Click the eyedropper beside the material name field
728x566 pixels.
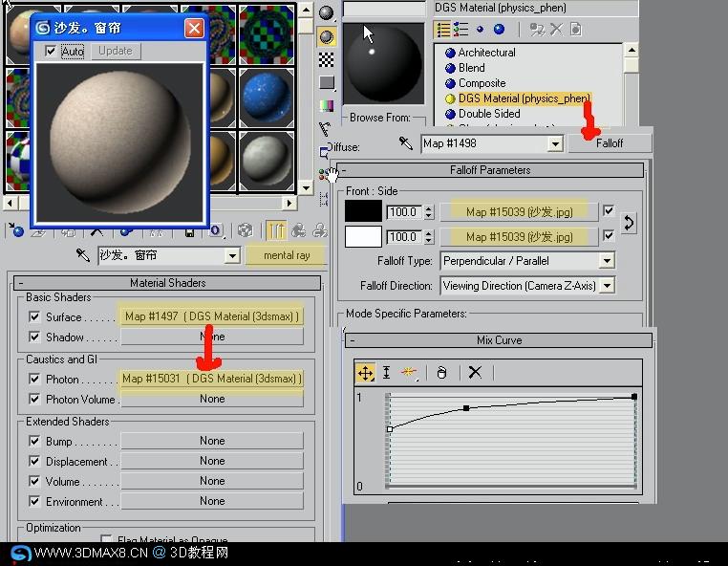tap(83, 255)
